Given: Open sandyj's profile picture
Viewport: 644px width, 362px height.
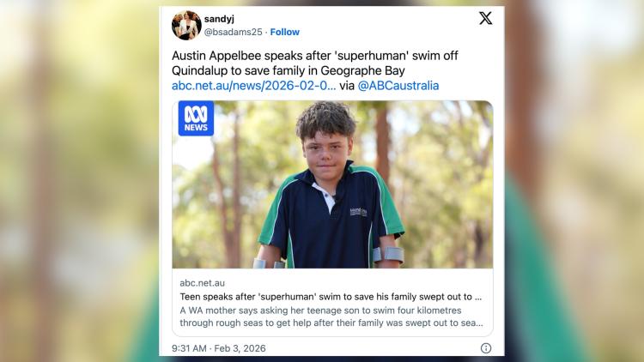Looking at the screenshot, I should point(186,25).
